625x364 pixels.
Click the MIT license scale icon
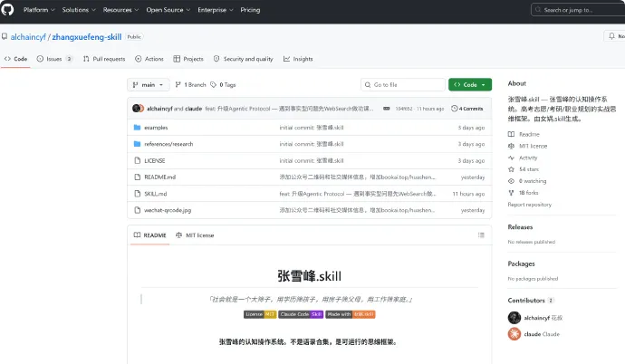pos(512,146)
